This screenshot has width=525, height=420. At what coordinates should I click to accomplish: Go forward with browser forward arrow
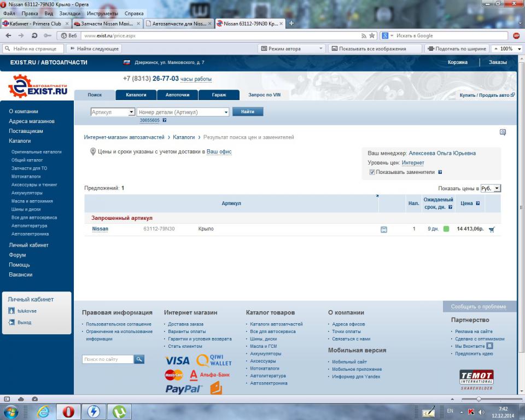tap(21, 36)
